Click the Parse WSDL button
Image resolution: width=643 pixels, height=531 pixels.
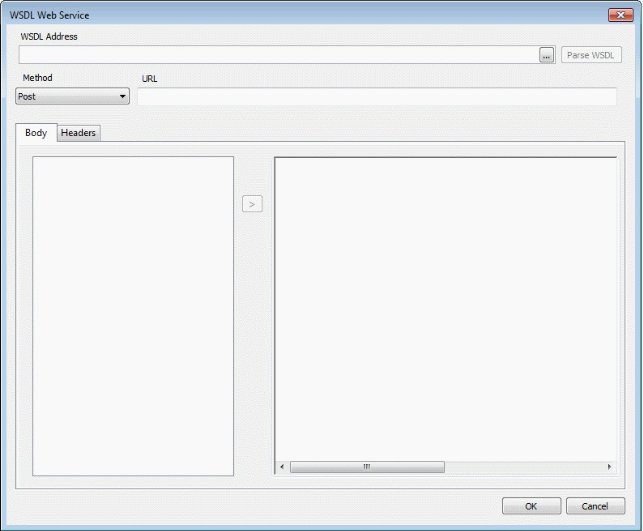591,55
